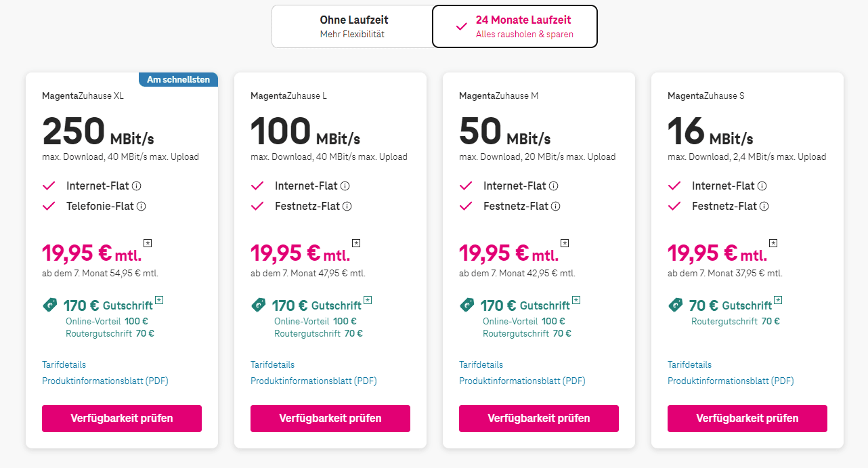Click the price footnote star in S plan
This screenshot has width=868, height=468.
[x=773, y=242]
